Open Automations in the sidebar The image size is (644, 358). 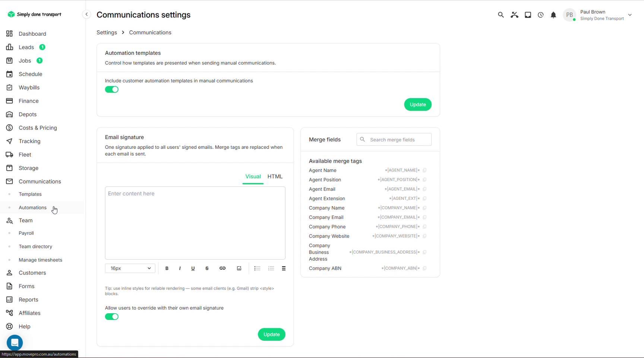33,208
